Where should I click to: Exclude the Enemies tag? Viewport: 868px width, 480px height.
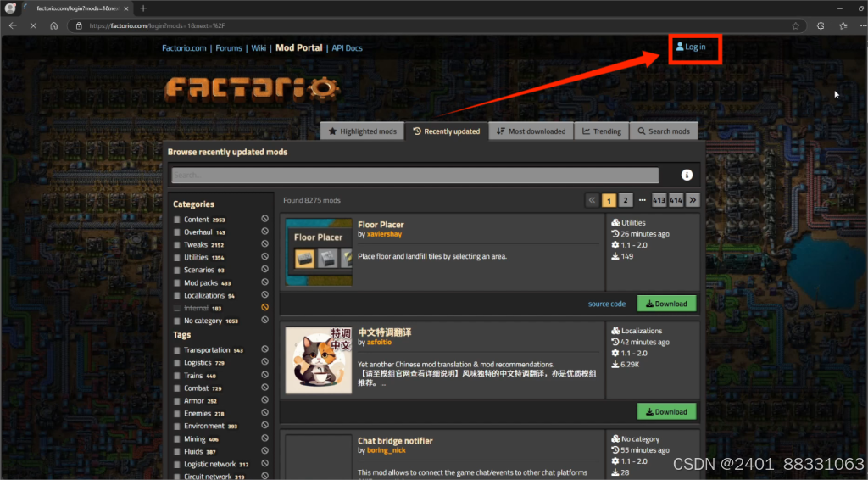pyautogui.click(x=265, y=413)
